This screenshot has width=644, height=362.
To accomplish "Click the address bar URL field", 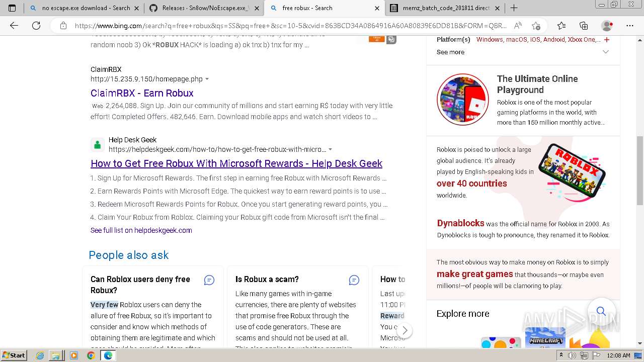I will pyautogui.click(x=291, y=26).
